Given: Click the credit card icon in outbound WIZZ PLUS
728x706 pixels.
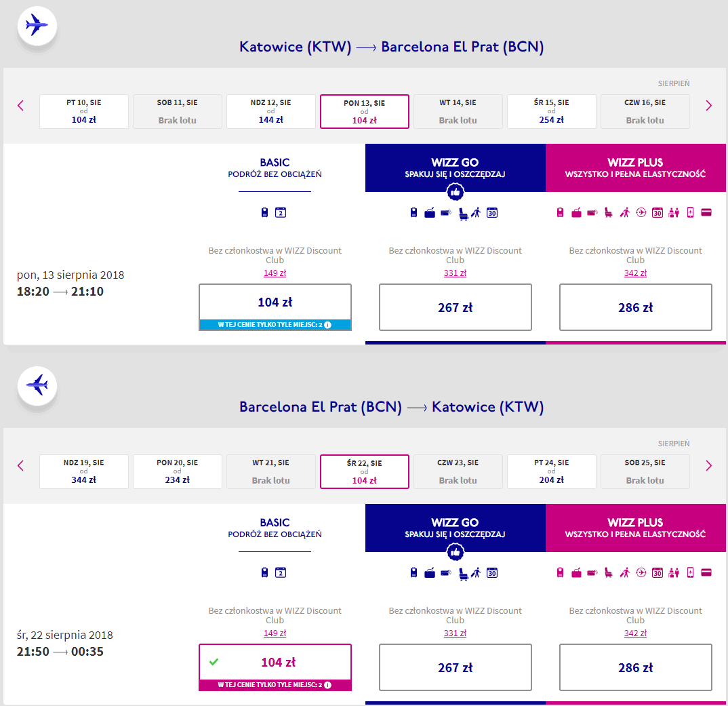Looking at the screenshot, I should pyautogui.click(x=706, y=213).
